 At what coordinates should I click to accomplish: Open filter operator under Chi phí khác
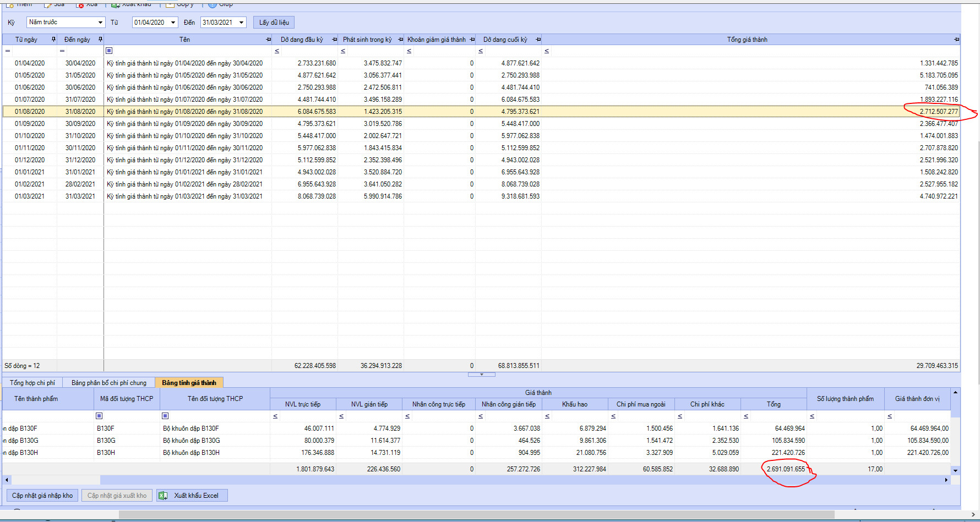tap(680, 416)
